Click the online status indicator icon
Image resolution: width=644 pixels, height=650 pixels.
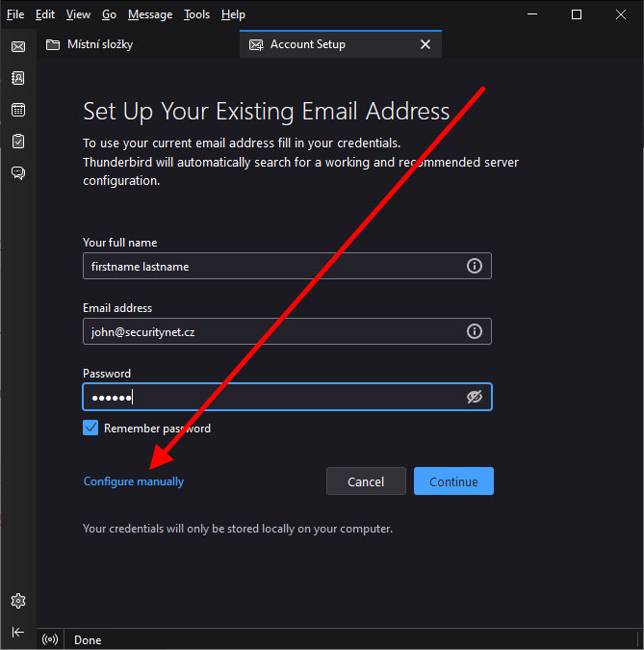pyautogui.click(x=50, y=639)
